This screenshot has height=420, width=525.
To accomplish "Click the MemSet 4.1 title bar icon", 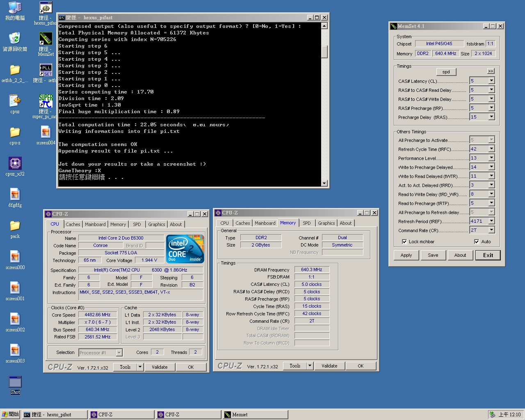I will tap(394, 26).
